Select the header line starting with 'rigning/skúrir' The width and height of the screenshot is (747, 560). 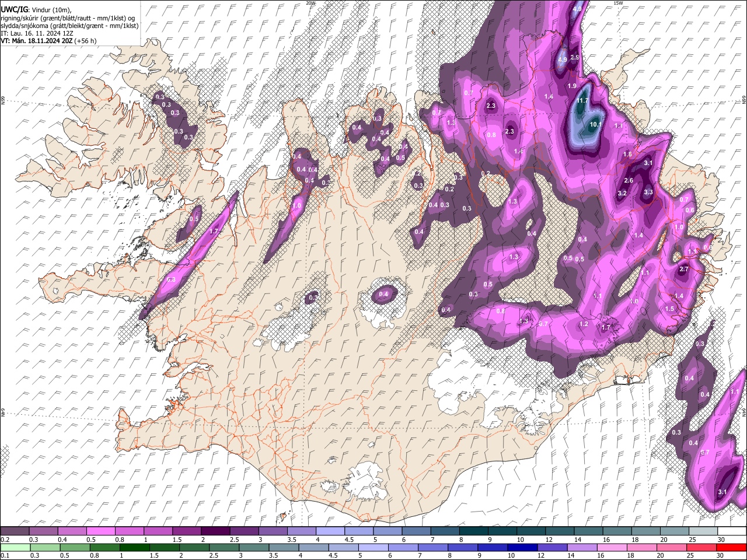click(68, 18)
